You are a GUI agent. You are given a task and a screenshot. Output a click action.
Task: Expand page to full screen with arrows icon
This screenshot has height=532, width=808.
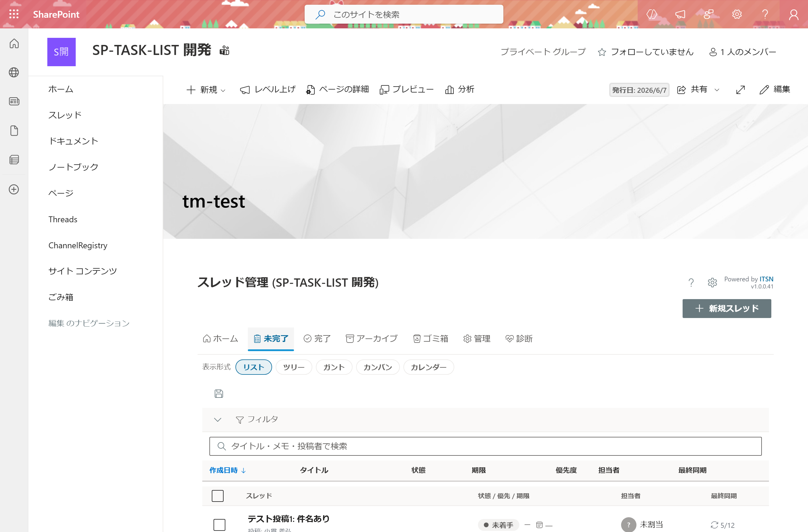(741, 90)
